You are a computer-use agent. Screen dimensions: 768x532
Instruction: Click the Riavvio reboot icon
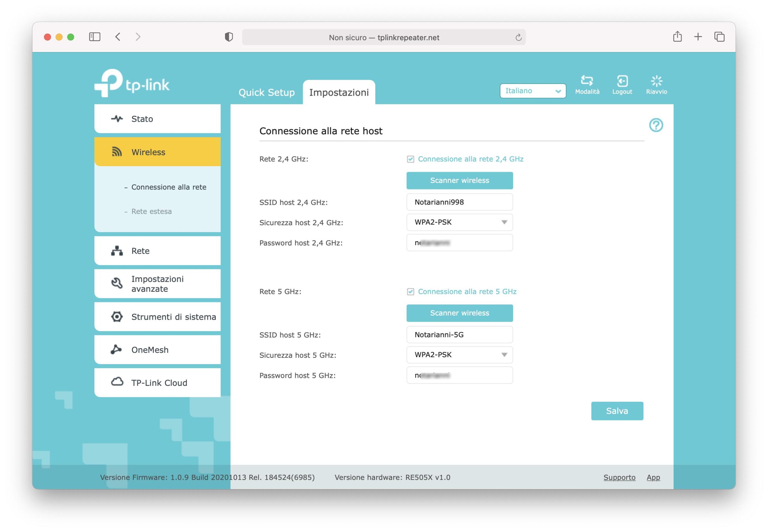[x=656, y=81]
